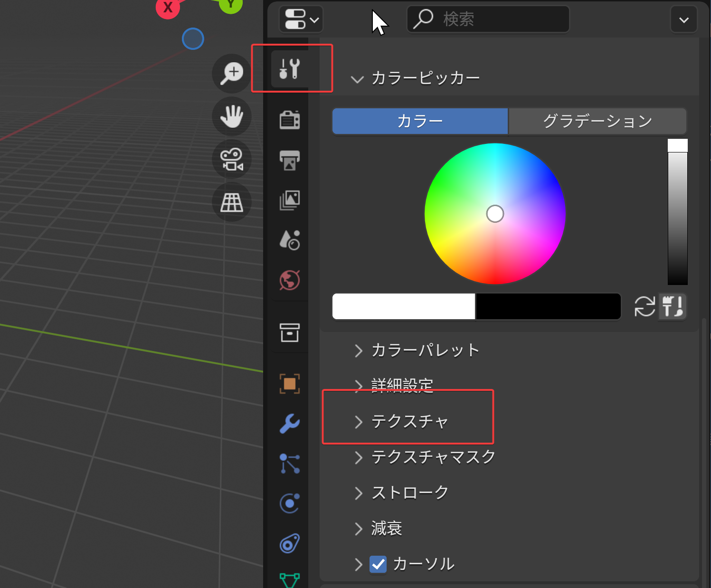Select the カラー tab
711x588 pixels.
click(x=420, y=121)
